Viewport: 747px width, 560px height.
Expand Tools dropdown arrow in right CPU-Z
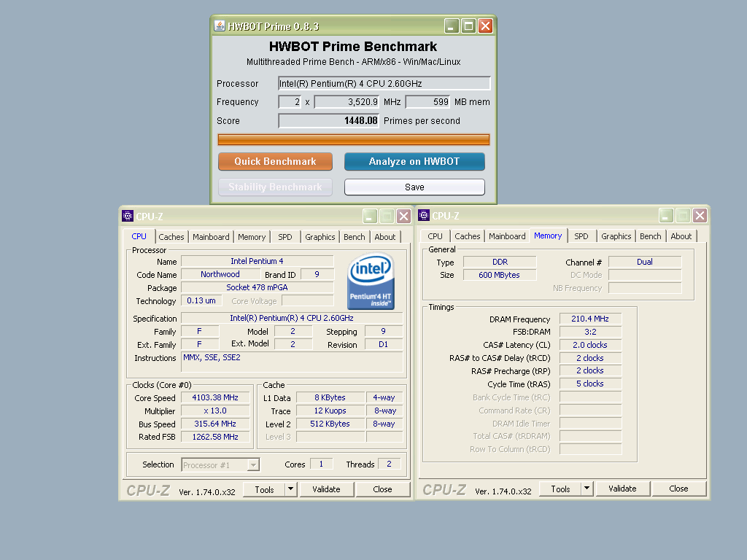587,489
